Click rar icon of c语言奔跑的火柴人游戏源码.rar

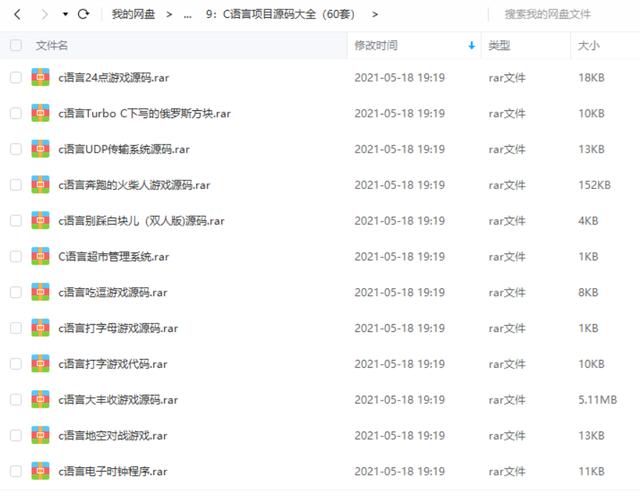[40, 185]
